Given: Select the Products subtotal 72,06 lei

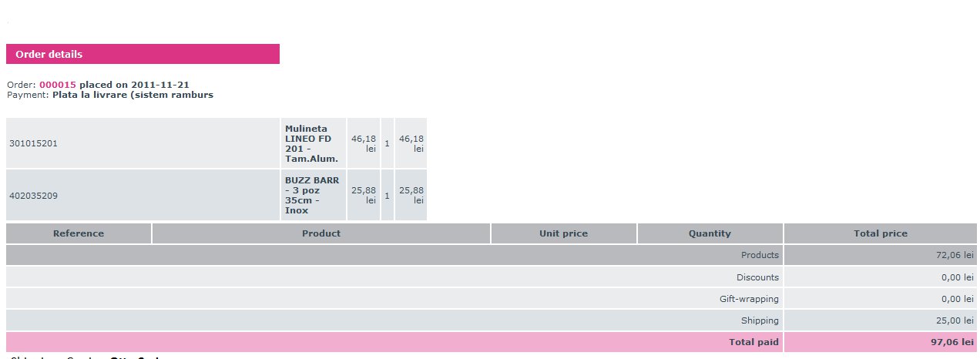Looking at the screenshot, I should pyautogui.click(x=958, y=255).
